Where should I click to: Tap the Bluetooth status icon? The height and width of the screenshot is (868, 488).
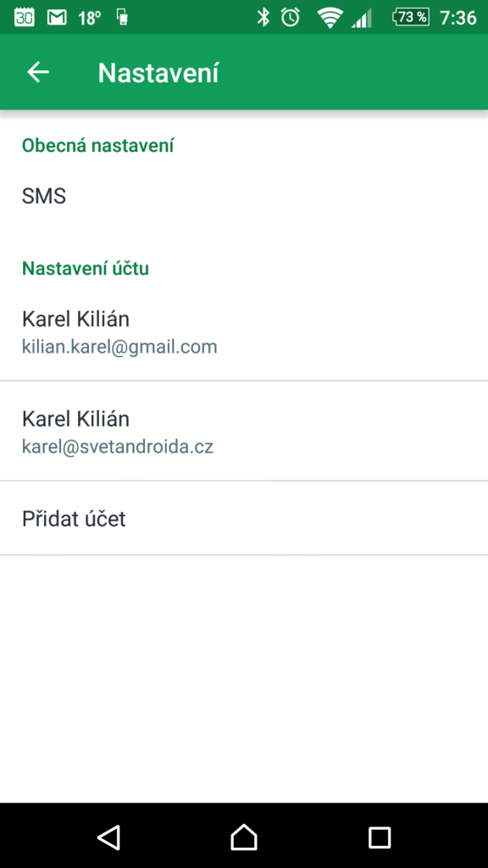263,18
